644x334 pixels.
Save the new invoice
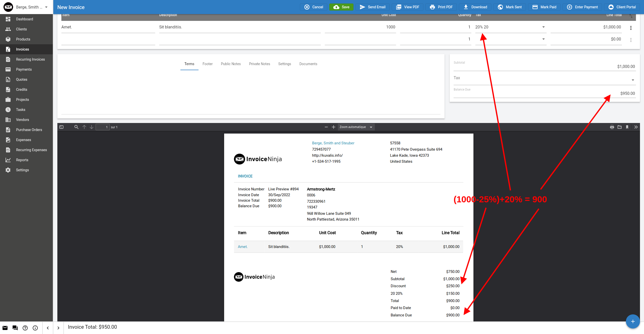click(341, 7)
